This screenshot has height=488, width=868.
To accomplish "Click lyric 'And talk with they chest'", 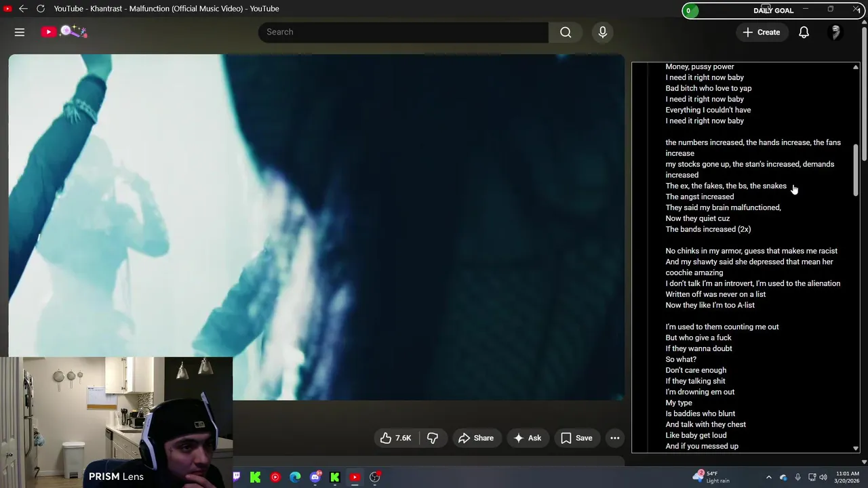I will pos(705,424).
